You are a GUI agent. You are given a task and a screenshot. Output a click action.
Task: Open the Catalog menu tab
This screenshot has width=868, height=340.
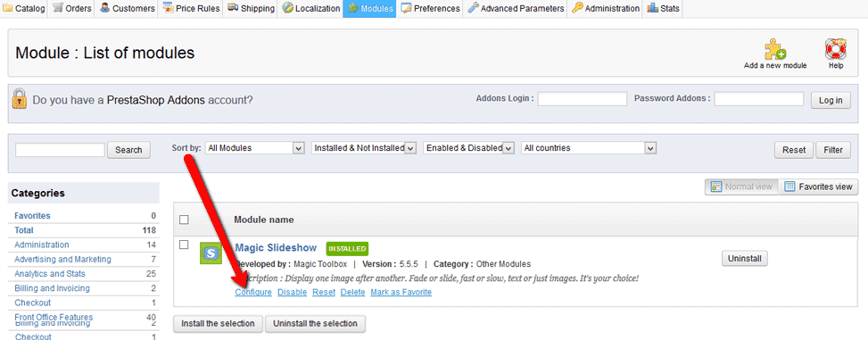click(24, 8)
